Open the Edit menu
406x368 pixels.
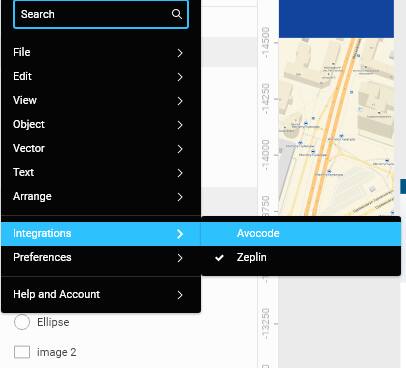pos(101,76)
